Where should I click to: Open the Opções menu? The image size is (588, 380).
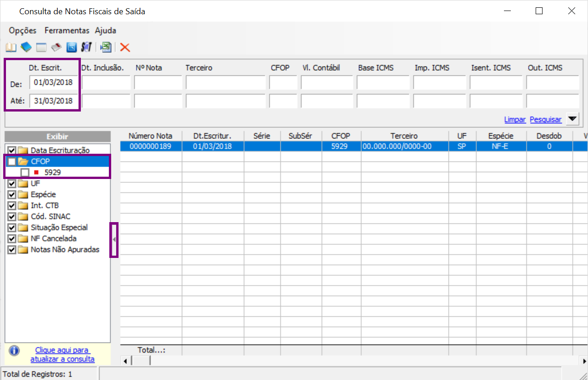click(x=23, y=31)
